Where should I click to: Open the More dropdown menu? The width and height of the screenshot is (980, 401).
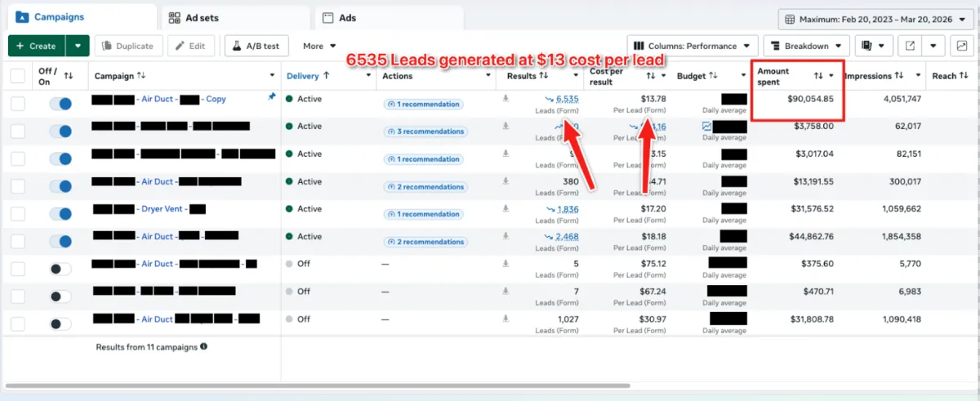tap(319, 47)
